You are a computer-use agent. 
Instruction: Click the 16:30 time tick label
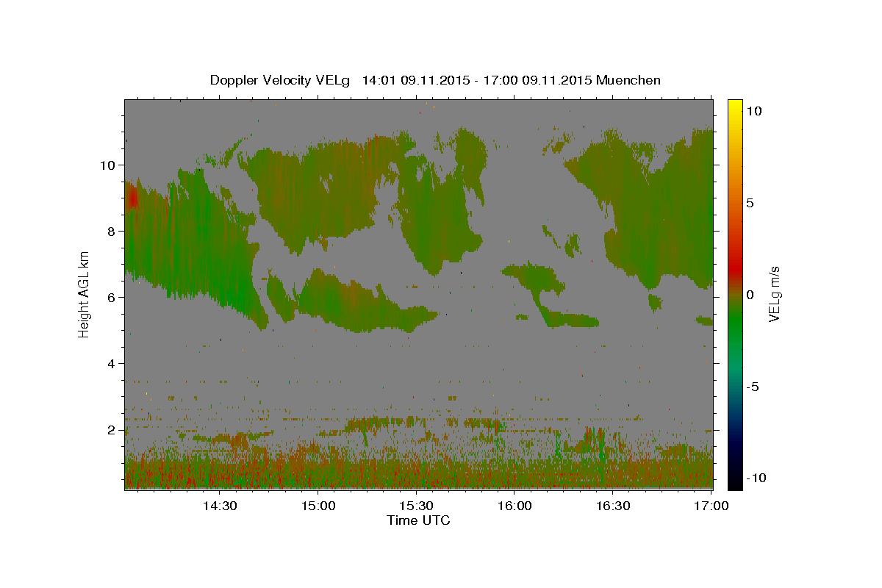point(613,506)
